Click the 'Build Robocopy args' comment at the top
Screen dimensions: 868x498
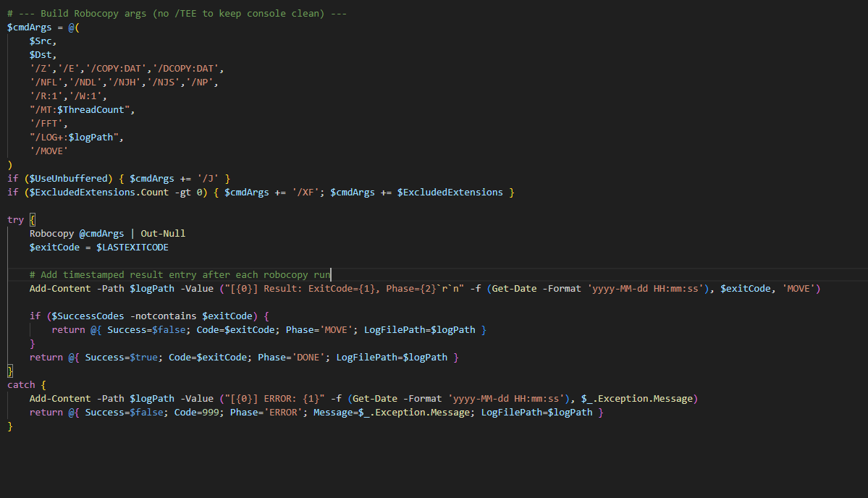pyautogui.click(x=177, y=13)
